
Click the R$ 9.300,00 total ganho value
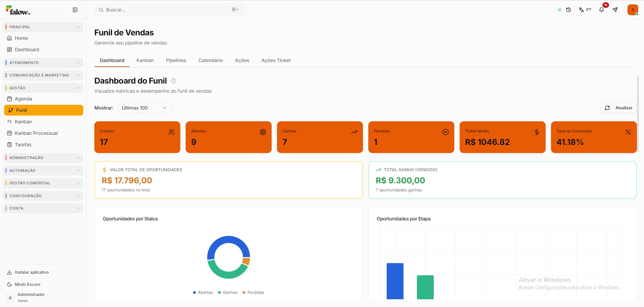point(400,181)
